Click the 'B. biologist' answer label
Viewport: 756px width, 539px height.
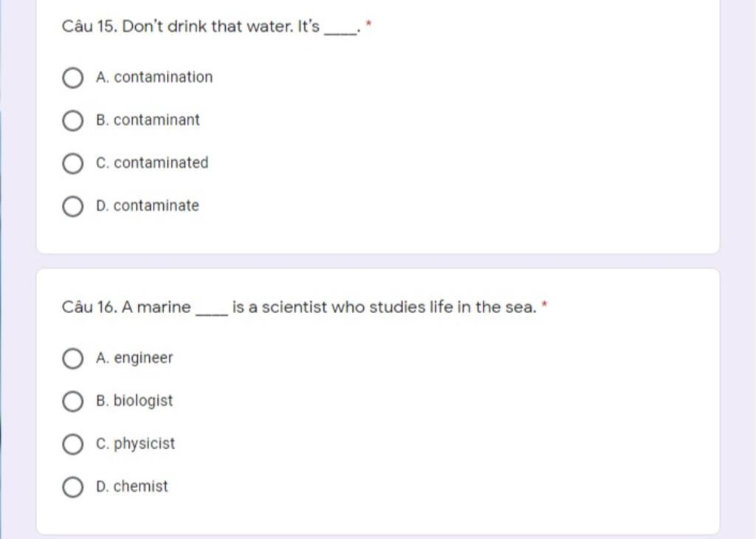tap(134, 401)
